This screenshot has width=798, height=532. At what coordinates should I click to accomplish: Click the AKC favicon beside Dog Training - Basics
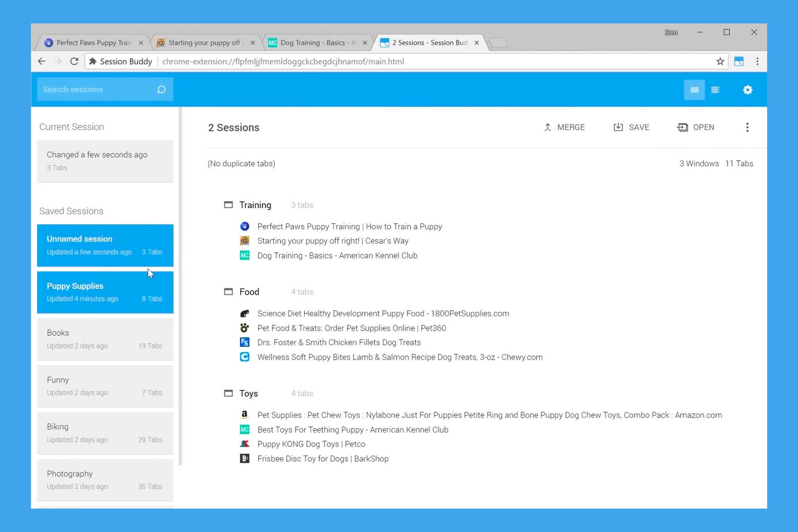245,255
